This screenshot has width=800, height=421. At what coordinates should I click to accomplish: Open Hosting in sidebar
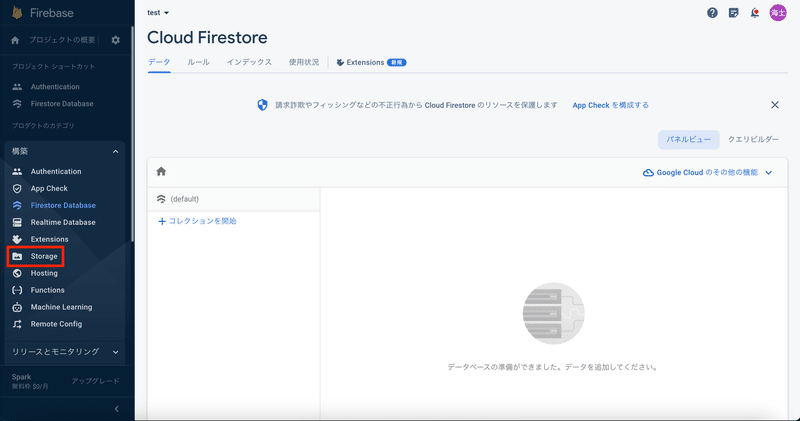[x=44, y=273]
